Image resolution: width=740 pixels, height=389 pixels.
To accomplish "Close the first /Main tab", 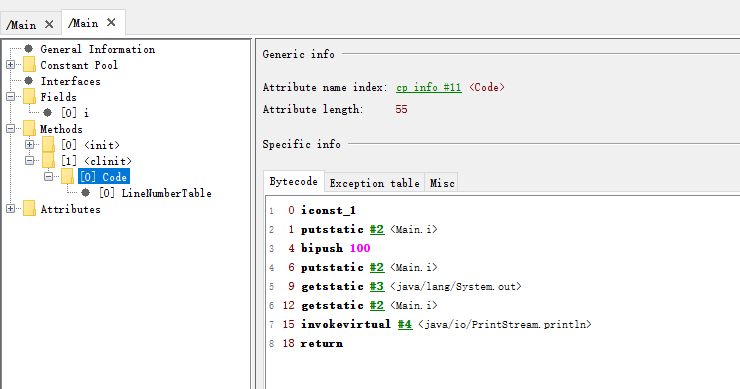I will [x=49, y=24].
